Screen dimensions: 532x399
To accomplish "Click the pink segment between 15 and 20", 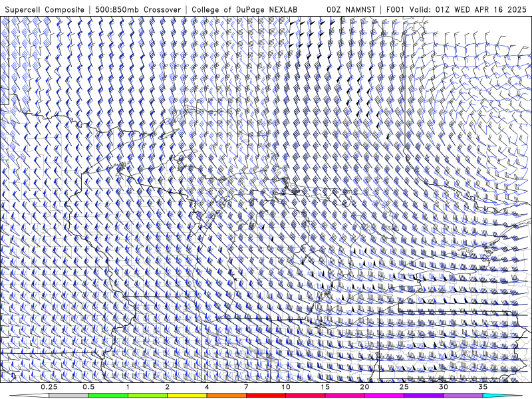I will [x=344, y=396].
